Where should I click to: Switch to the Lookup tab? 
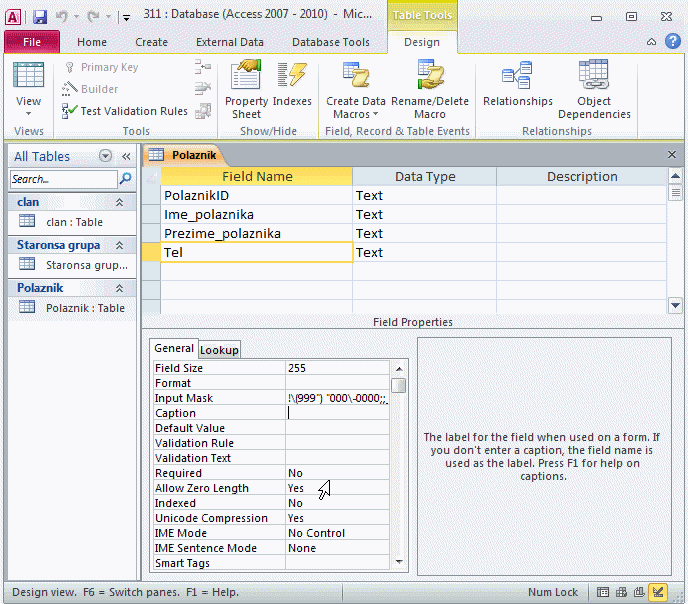point(220,350)
